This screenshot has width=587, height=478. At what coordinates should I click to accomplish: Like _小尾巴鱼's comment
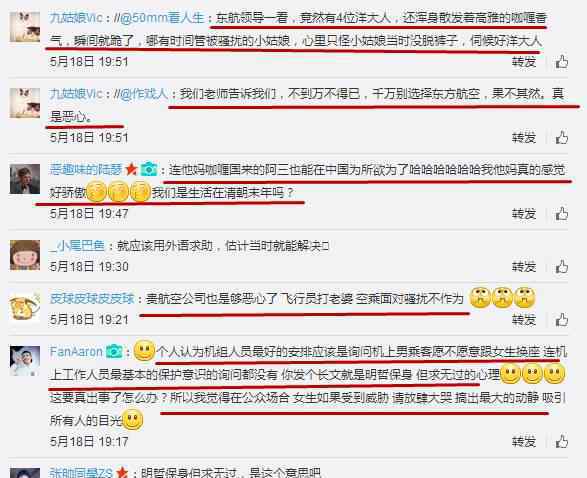(562, 267)
